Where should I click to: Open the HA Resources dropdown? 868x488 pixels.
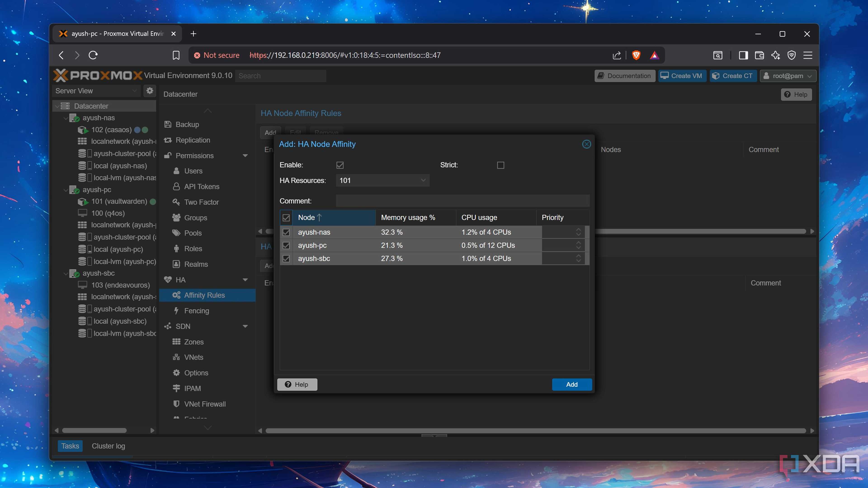pyautogui.click(x=423, y=181)
